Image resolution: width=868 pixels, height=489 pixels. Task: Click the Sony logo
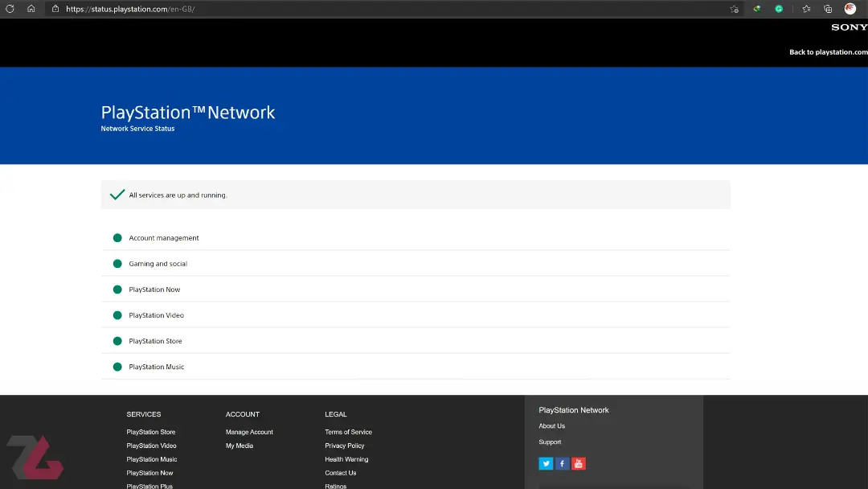click(850, 27)
